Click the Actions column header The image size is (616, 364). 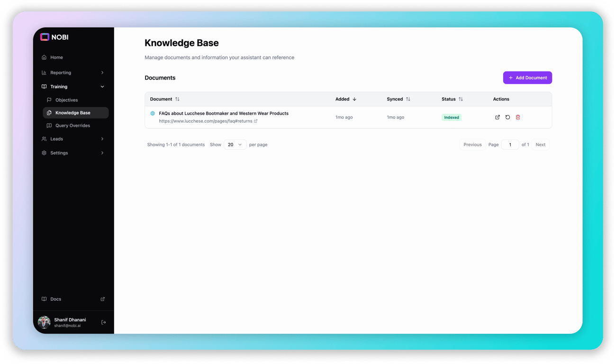(x=501, y=99)
